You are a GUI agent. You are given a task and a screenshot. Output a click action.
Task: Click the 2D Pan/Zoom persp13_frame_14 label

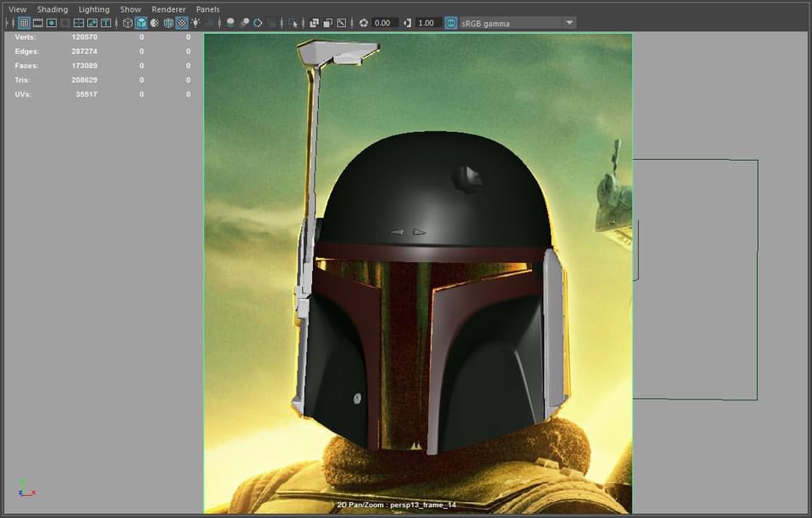point(396,505)
